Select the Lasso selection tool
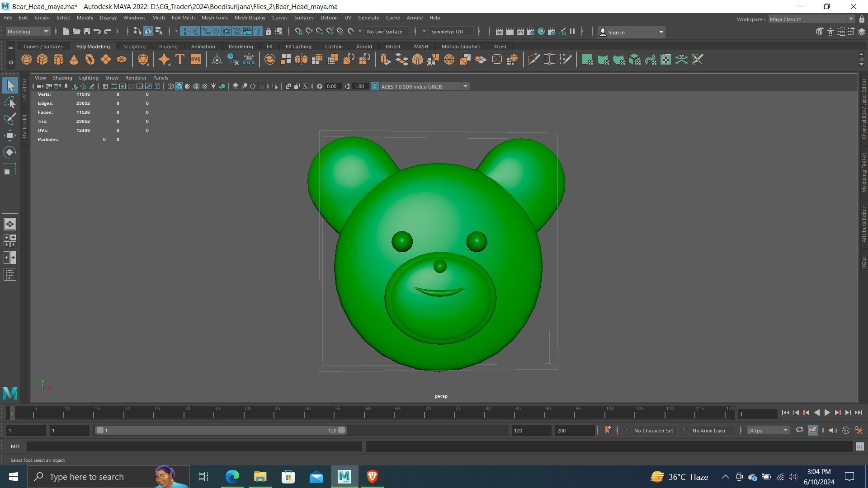This screenshot has width=868, height=488. pyautogui.click(x=10, y=103)
